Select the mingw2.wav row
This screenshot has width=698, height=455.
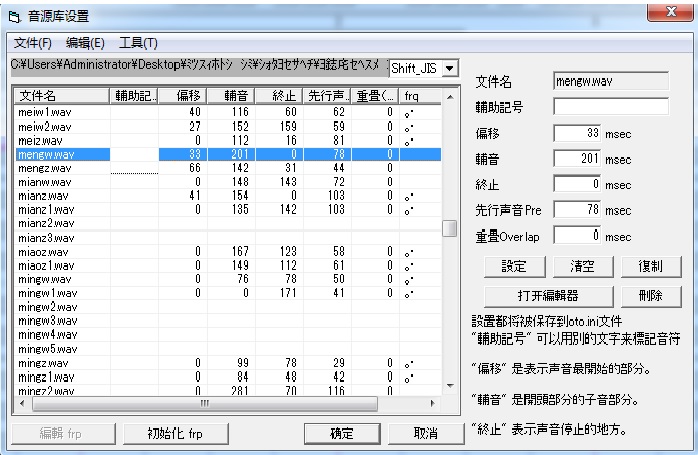[228, 307]
